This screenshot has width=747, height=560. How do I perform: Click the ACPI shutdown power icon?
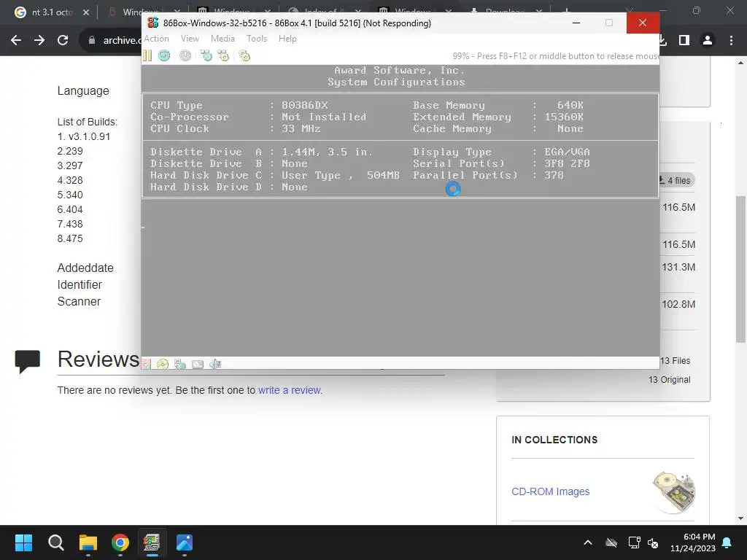pyautogui.click(x=185, y=55)
